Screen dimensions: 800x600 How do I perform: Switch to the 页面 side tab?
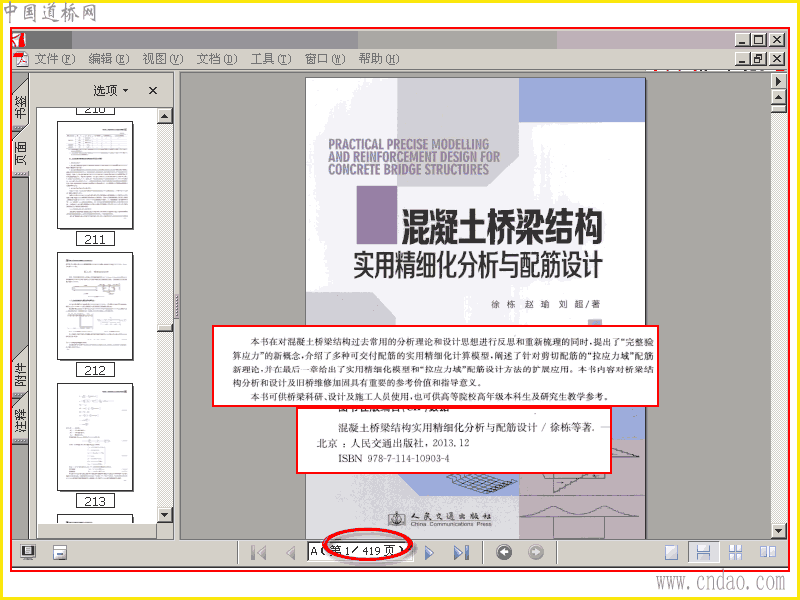coord(20,152)
